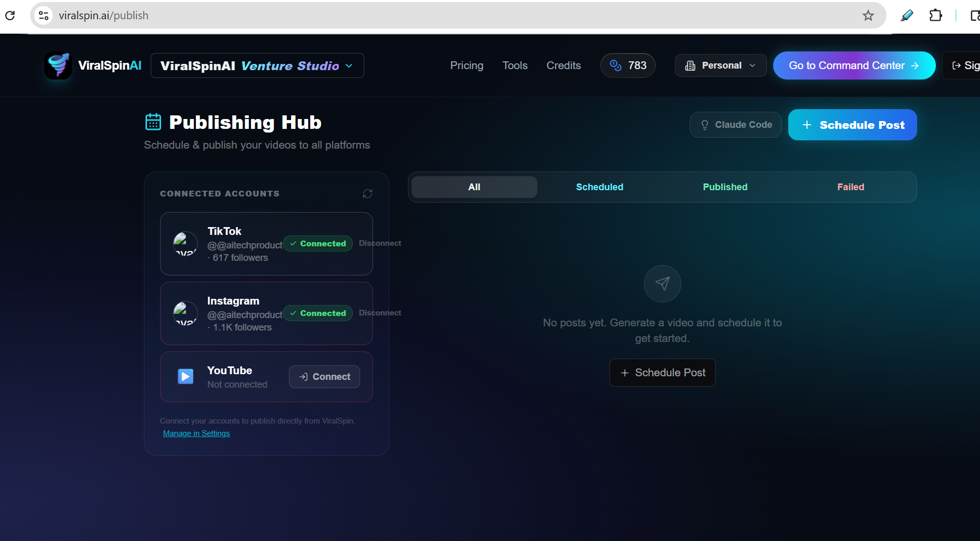Click the CONNECTED ACCOUNTS heading

coord(219,193)
